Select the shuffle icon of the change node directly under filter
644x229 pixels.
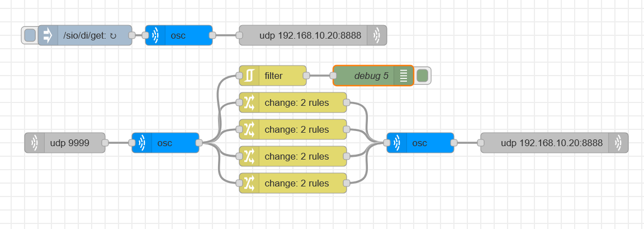pyautogui.click(x=249, y=102)
